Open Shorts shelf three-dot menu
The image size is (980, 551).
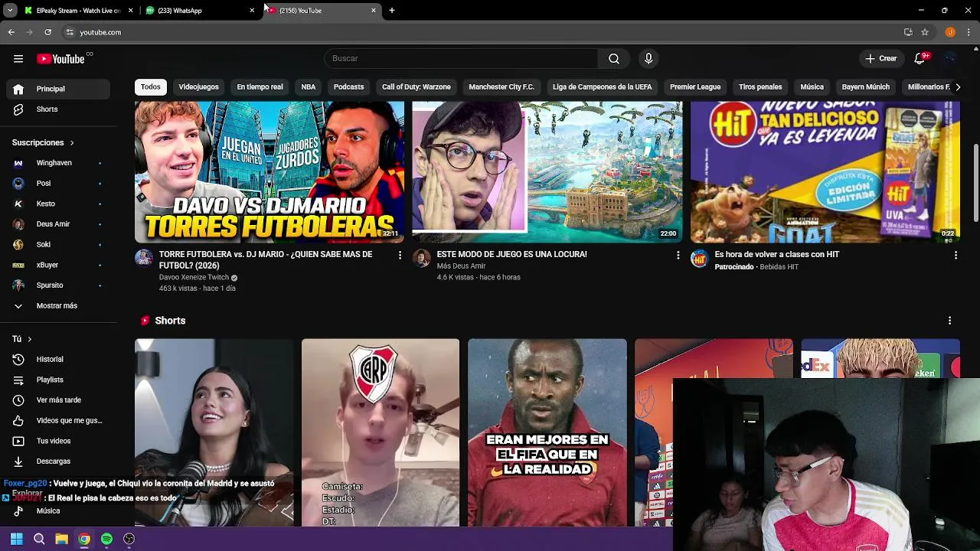[x=949, y=321]
